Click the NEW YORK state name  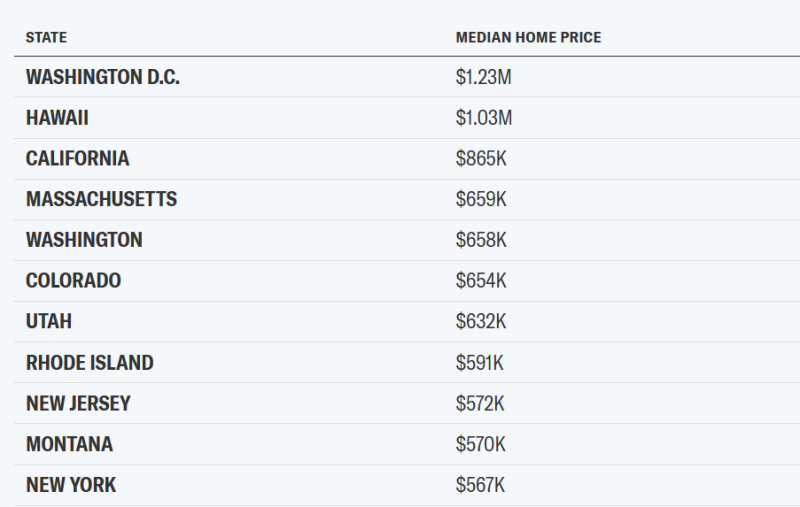[71, 485]
